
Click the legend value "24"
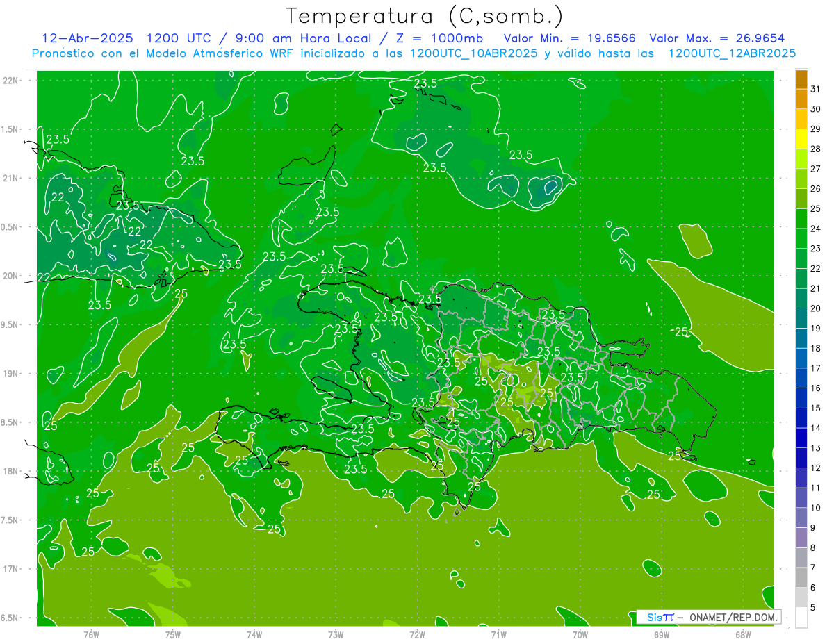816,229
